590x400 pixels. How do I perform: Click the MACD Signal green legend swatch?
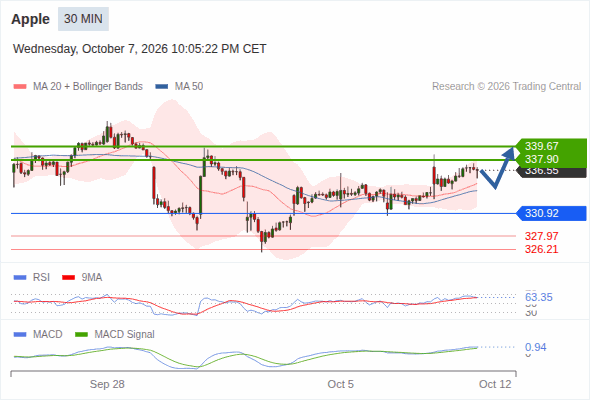click(81, 335)
